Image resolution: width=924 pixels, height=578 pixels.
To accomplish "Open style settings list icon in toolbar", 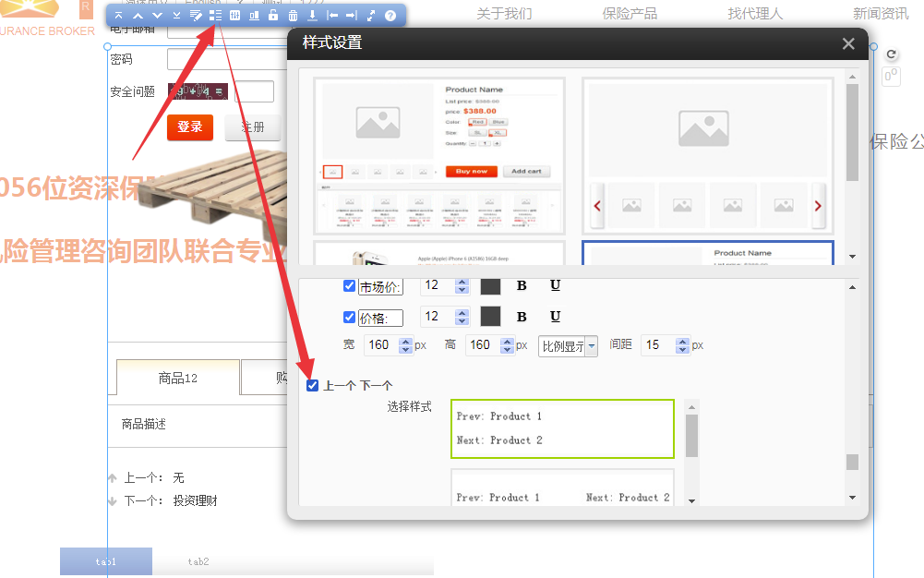I will click(215, 16).
